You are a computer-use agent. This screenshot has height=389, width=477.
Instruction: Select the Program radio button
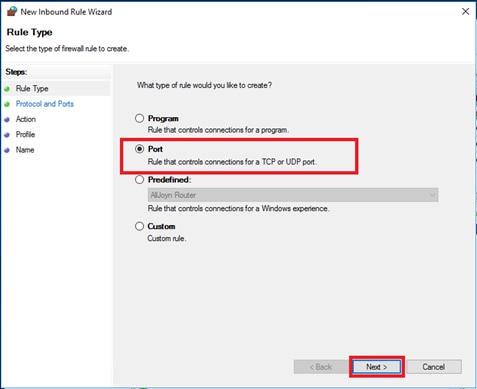coord(139,118)
